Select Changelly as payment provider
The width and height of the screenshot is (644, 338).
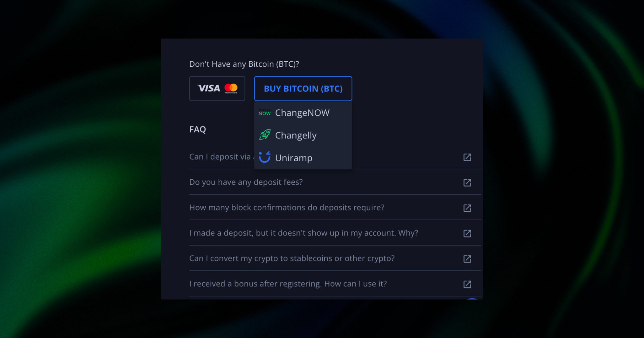(x=296, y=135)
